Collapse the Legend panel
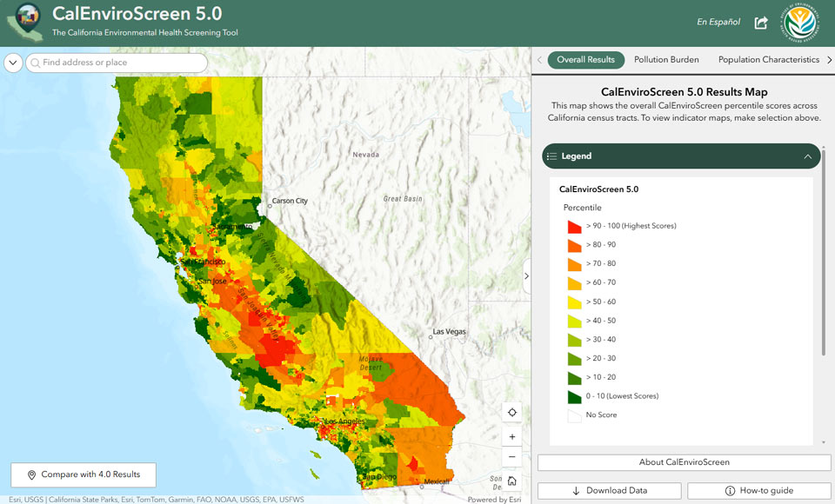The image size is (835, 504). (807, 156)
